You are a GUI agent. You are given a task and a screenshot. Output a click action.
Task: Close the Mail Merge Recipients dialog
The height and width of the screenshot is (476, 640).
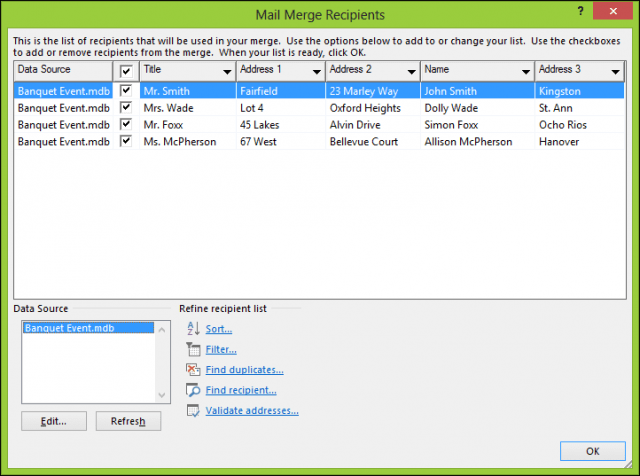click(613, 11)
